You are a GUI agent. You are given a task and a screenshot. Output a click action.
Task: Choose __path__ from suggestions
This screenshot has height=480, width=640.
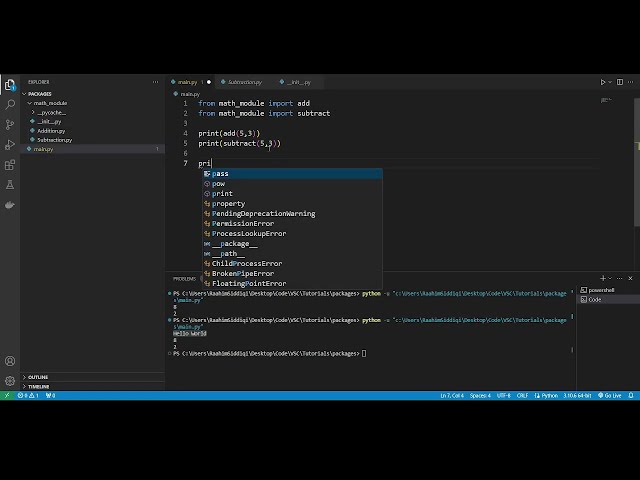(293, 253)
